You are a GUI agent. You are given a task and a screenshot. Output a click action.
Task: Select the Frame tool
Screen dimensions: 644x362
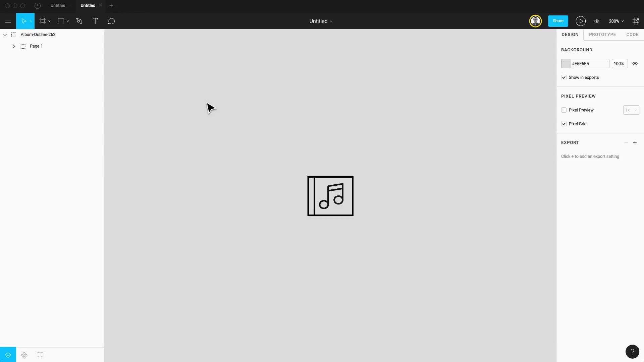point(43,21)
